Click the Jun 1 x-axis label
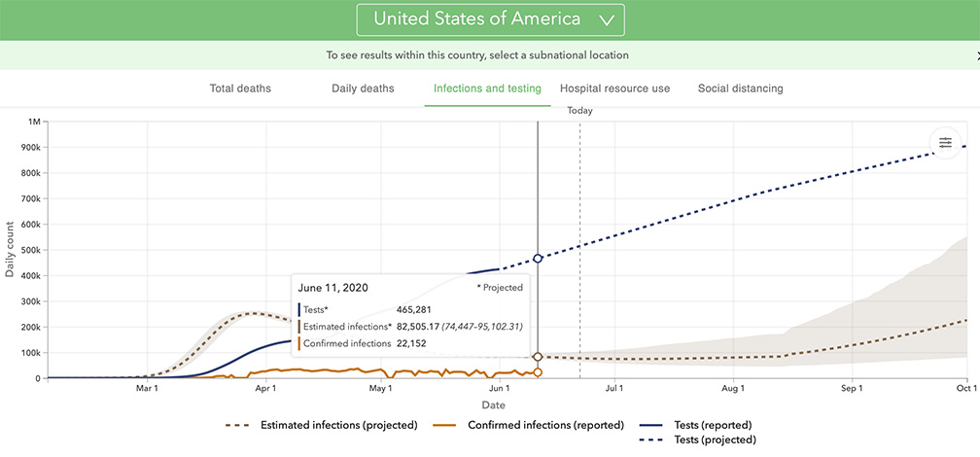The image size is (980, 457). (500, 388)
